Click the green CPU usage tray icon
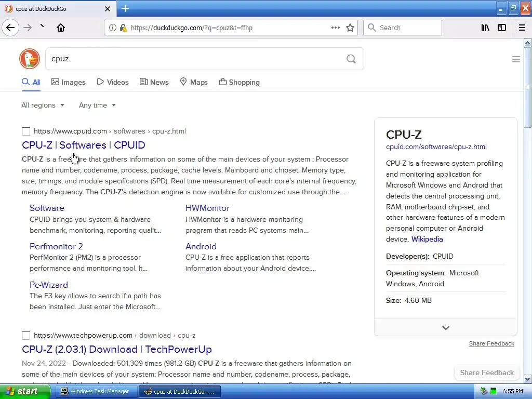Viewport: 532px width, 399px height. [494, 391]
